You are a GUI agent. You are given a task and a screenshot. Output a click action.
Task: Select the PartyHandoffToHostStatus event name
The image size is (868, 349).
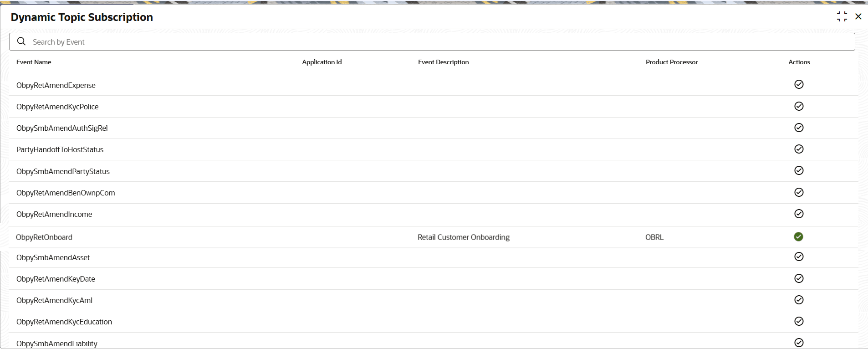pos(60,149)
